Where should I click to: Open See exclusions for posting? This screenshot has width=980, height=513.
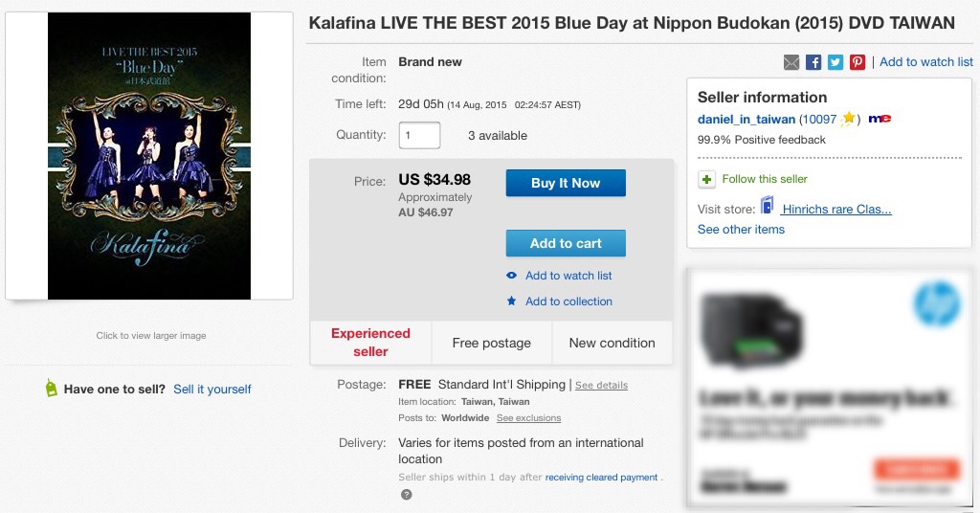pyautogui.click(x=528, y=418)
